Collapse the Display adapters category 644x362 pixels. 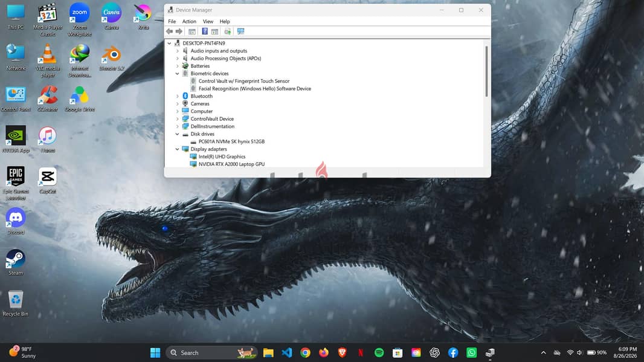[x=178, y=149]
